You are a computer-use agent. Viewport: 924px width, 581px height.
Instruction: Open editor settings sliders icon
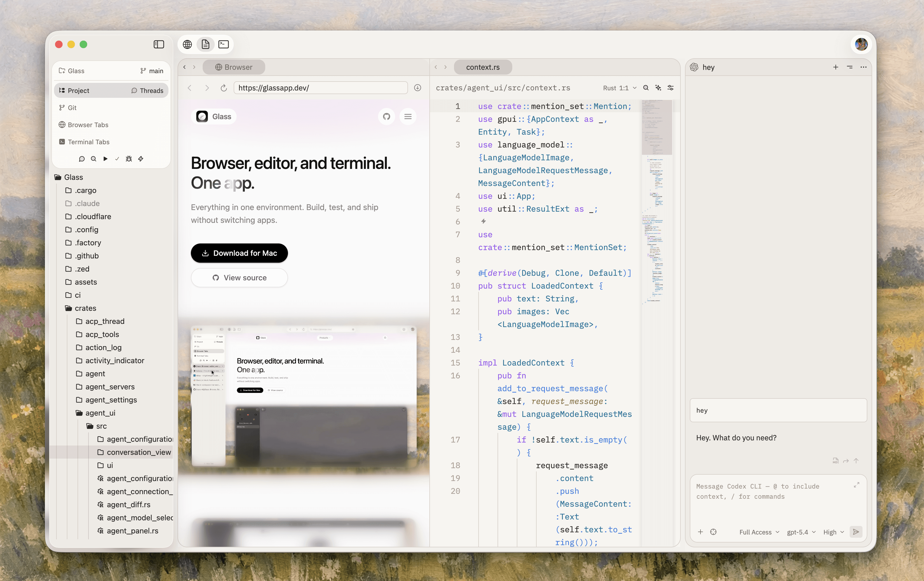pos(670,88)
